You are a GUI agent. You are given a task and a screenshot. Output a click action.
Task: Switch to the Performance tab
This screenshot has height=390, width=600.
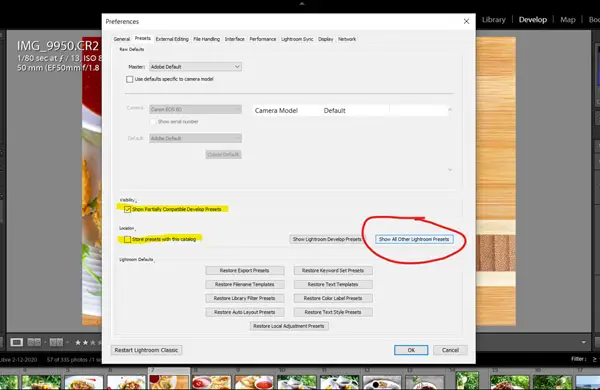[262, 39]
